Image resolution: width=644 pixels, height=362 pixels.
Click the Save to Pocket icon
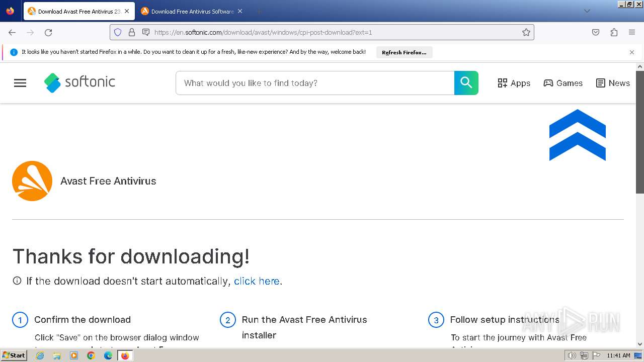[596, 32]
